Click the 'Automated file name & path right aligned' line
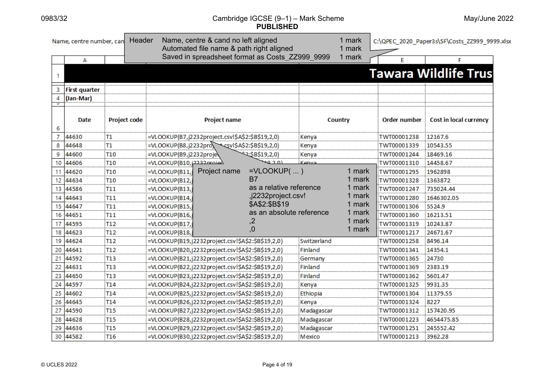 227,49
